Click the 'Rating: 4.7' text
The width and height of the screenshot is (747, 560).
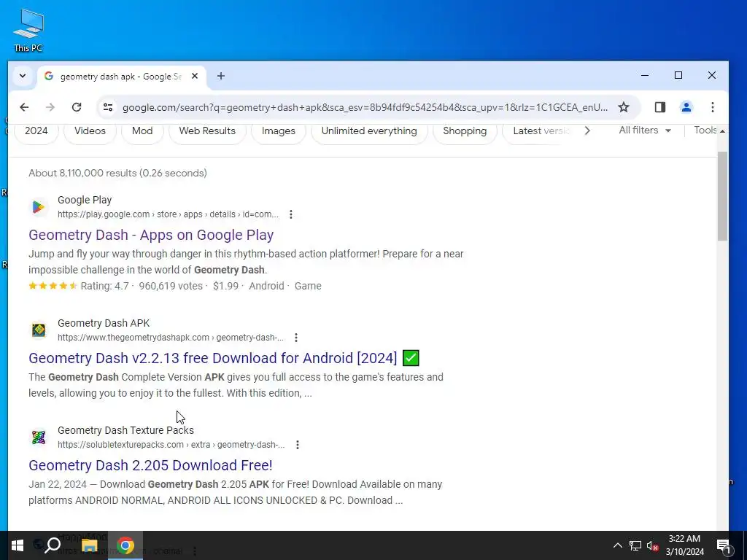point(105,286)
